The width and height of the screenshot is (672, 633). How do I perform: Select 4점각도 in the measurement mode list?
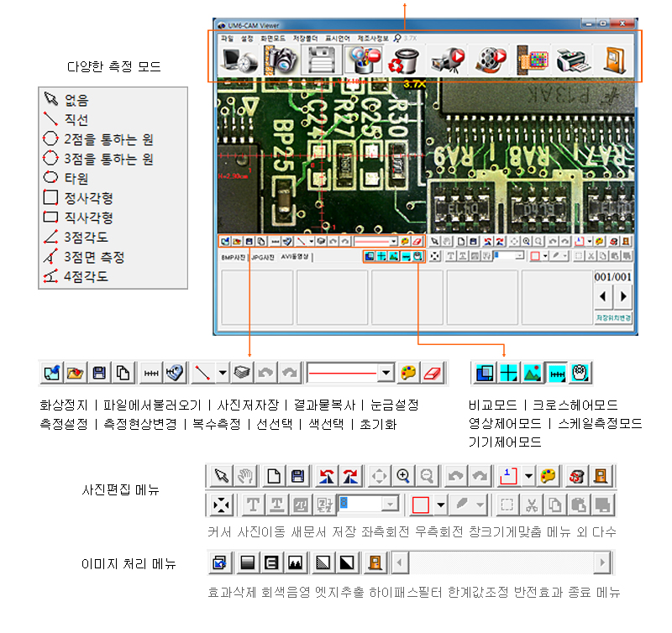pos(76,277)
